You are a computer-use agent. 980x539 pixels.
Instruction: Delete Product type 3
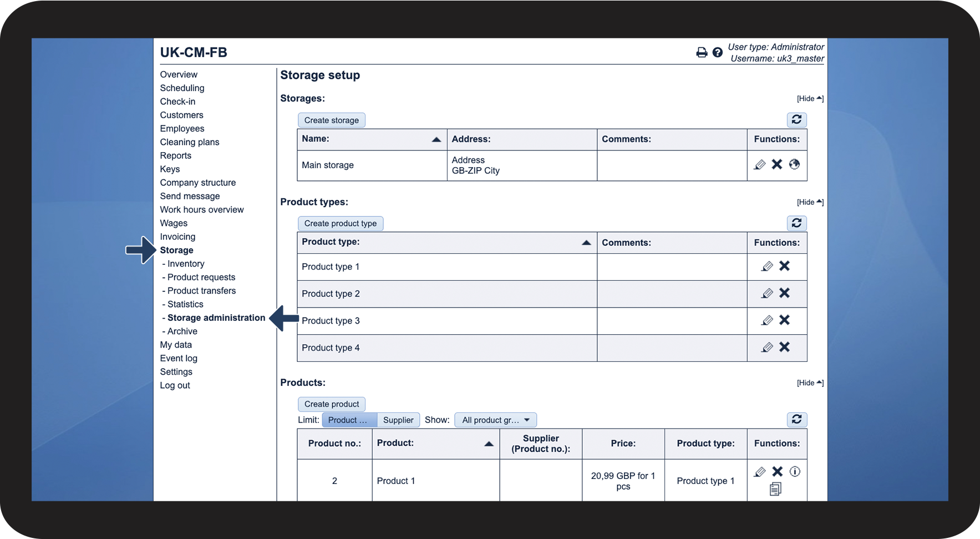pos(784,320)
